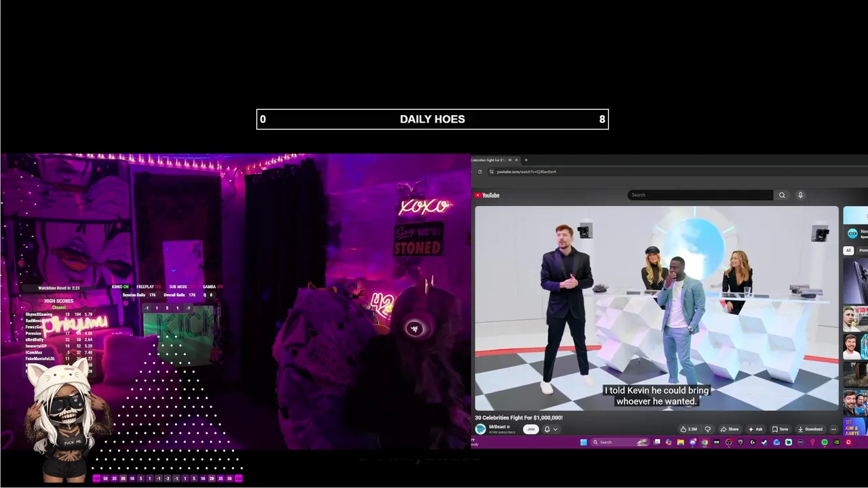Click the Join button
The image size is (868, 488).
pyautogui.click(x=531, y=429)
